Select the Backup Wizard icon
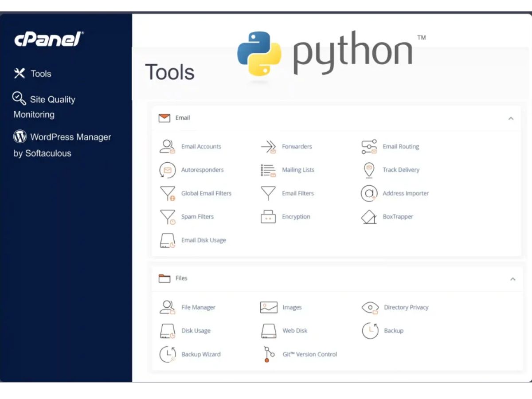 [168, 354]
